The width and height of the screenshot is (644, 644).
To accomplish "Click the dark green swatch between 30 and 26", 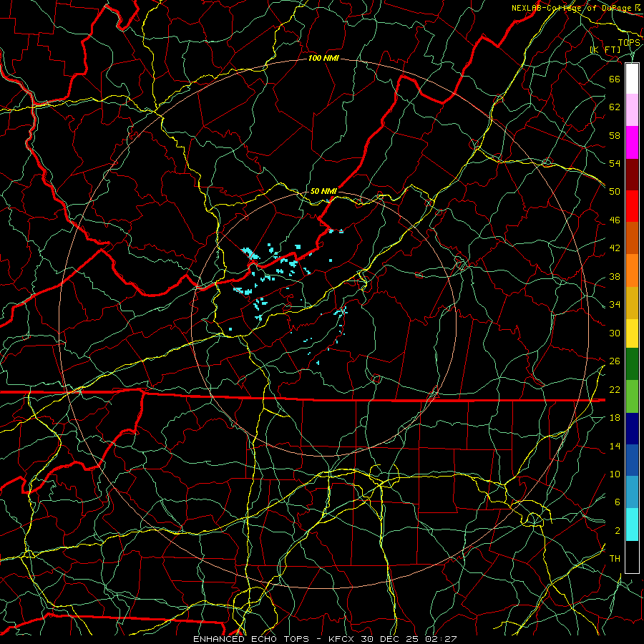I will (x=632, y=365).
